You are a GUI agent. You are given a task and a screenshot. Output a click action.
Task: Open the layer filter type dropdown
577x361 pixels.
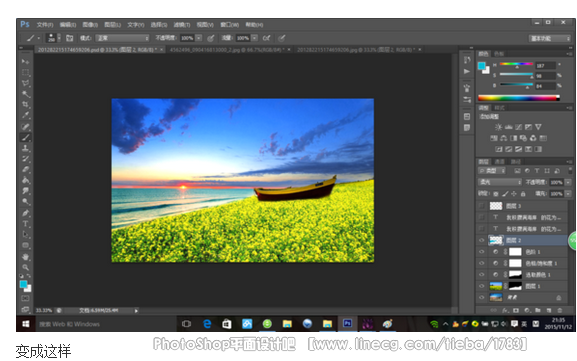pos(492,171)
